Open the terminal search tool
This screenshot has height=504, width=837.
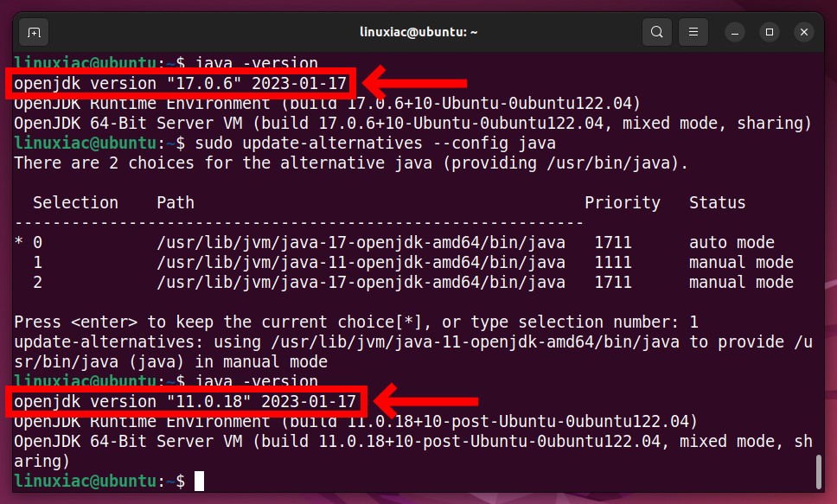tap(656, 32)
